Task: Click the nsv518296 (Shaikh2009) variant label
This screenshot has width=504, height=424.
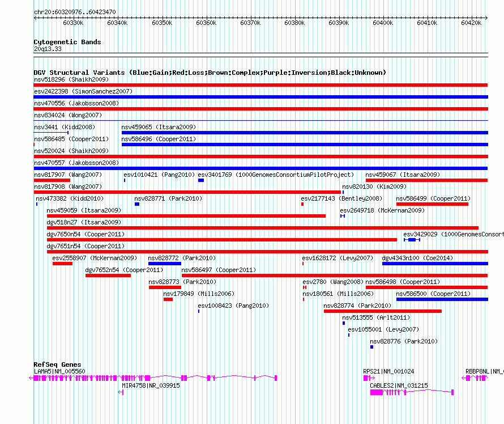Action: point(71,79)
